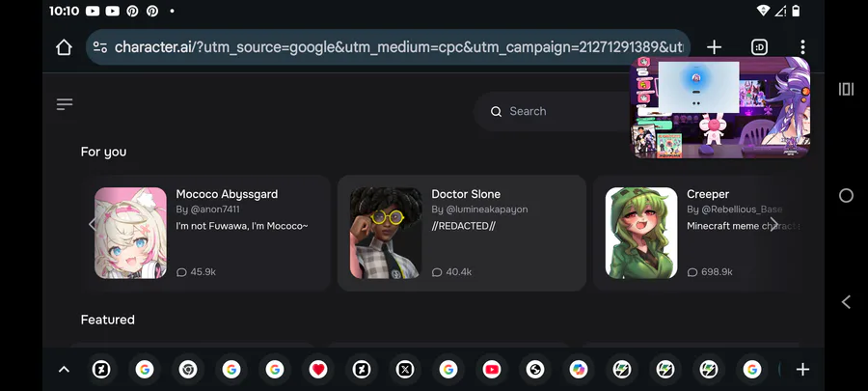Open site info icon in address bar
Image resolution: width=868 pixels, height=391 pixels.
100,47
